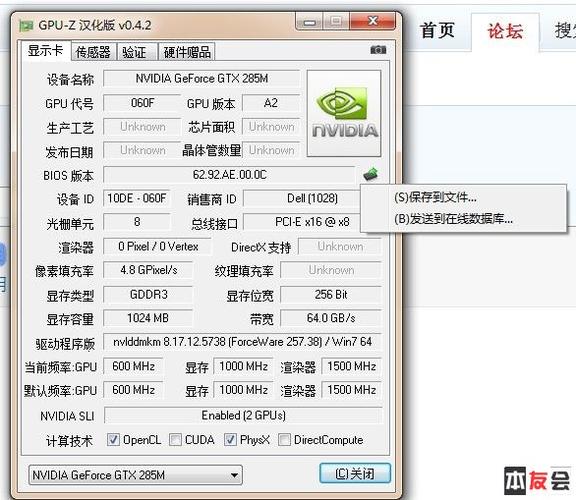
Task: Toggle the OpenCL checkbox
Action: [113, 439]
